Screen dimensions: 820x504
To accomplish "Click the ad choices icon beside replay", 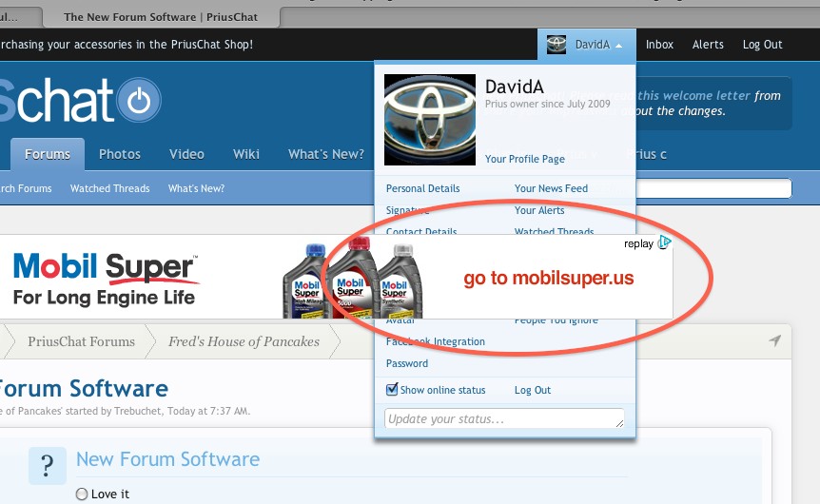I will pos(664,242).
